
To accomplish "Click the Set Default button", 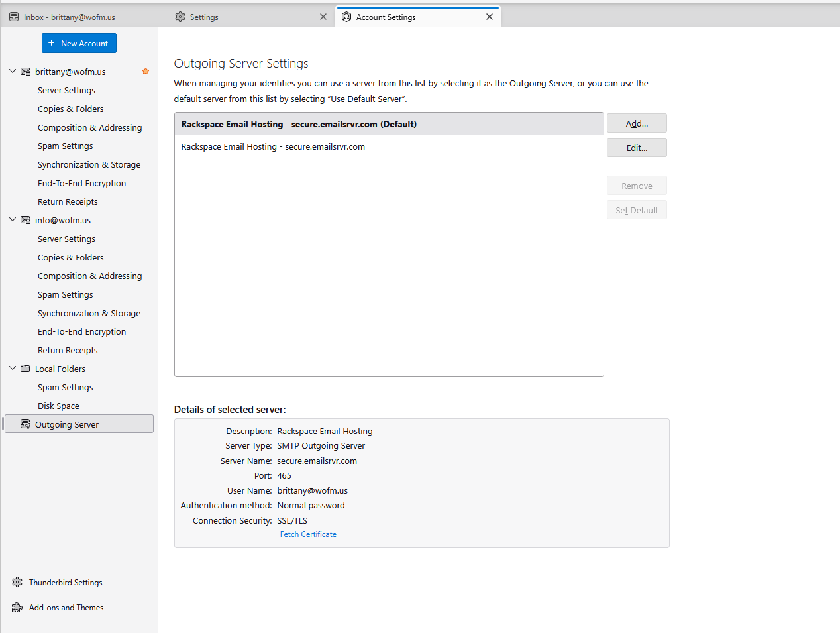I will pyautogui.click(x=637, y=210).
